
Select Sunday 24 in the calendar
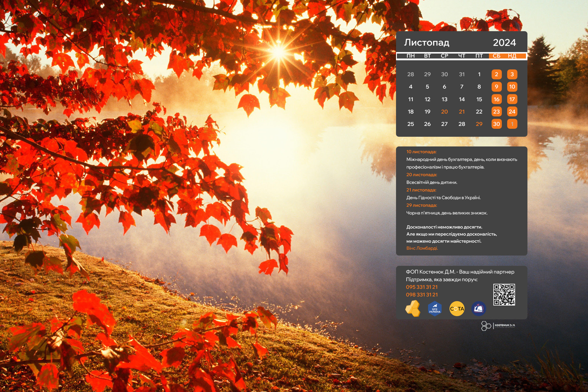512,112
